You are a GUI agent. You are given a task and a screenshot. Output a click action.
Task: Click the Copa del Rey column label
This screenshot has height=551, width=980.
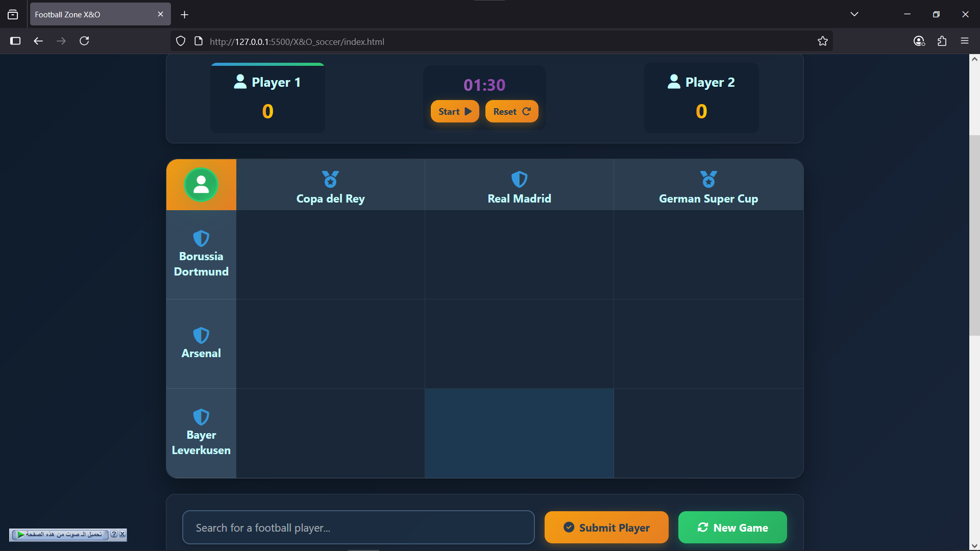click(x=331, y=198)
